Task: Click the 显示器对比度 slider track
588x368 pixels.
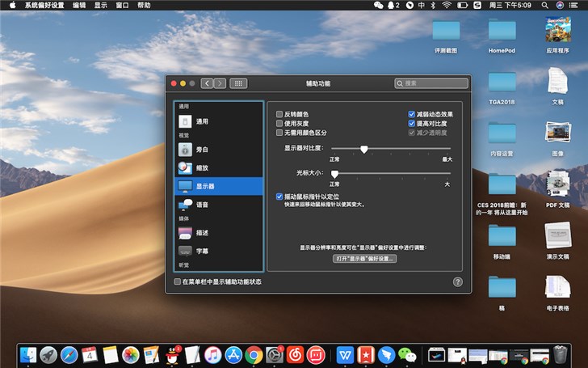Action: tap(389, 150)
